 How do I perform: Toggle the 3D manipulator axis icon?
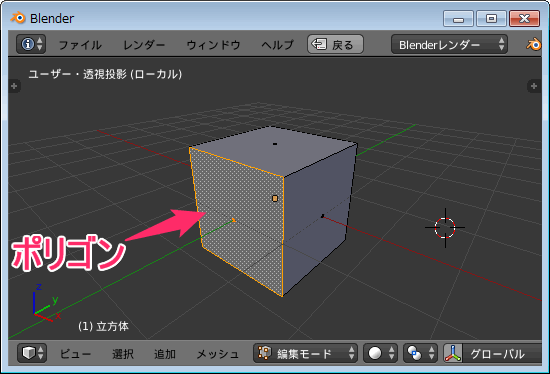(x=453, y=353)
